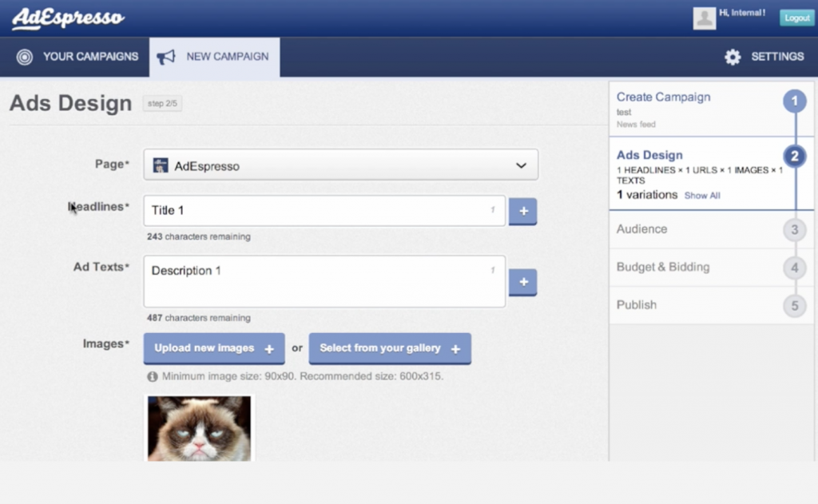Image resolution: width=818 pixels, height=504 pixels.
Task: Open the user avatar picture
Action: [704, 18]
